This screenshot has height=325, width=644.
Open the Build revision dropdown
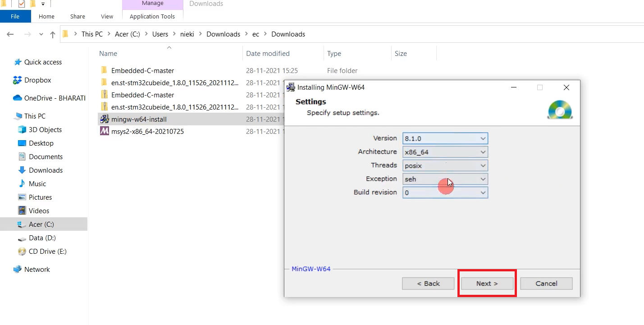(445, 192)
